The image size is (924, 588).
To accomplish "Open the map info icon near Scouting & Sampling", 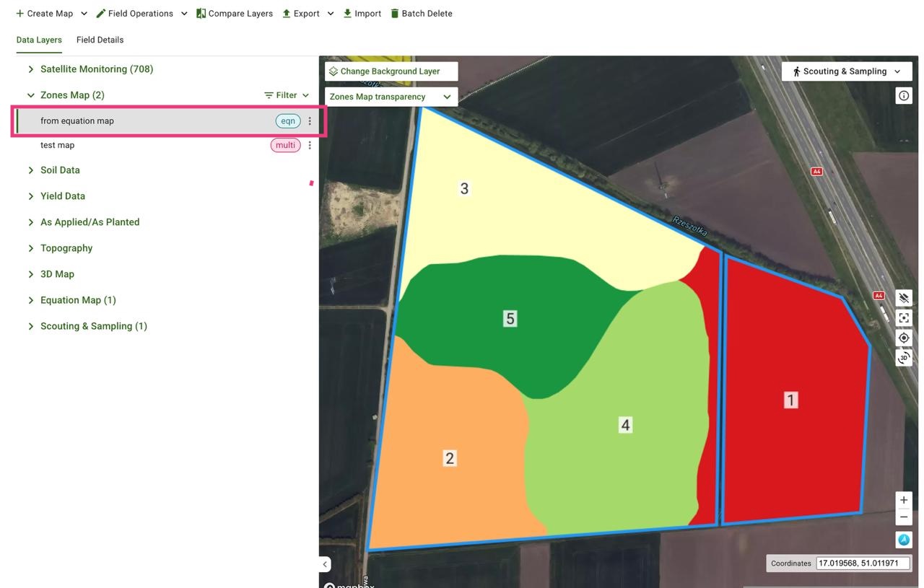I will [903, 95].
